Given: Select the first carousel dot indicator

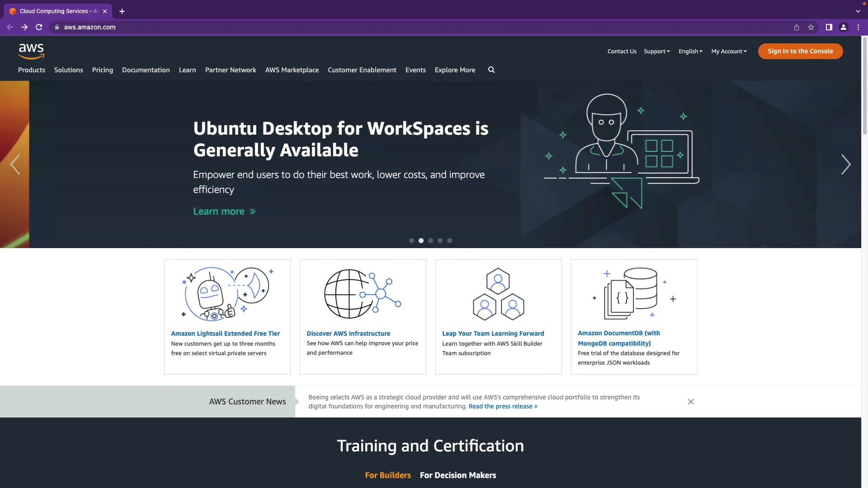Looking at the screenshot, I should pyautogui.click(x=411, y=241).
